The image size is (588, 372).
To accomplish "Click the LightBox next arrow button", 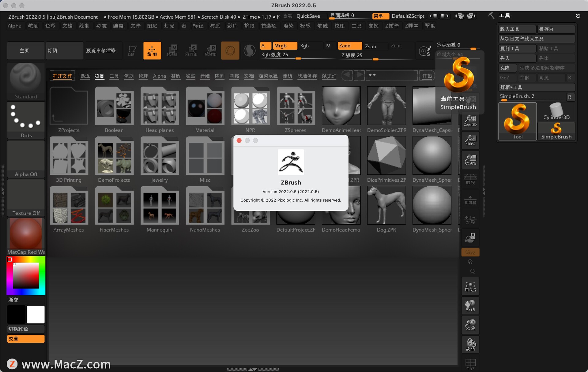I will [x=359, y=75].
